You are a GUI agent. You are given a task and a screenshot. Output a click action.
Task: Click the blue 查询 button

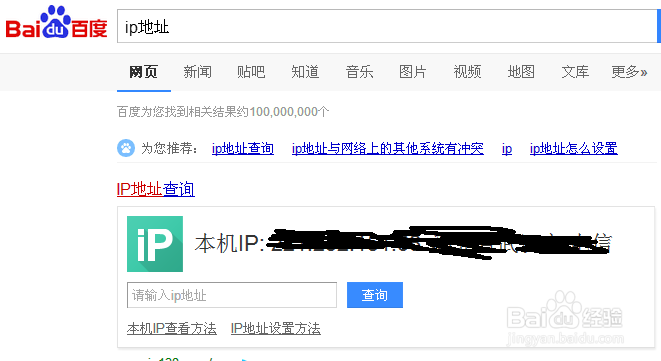click(375, 295)
